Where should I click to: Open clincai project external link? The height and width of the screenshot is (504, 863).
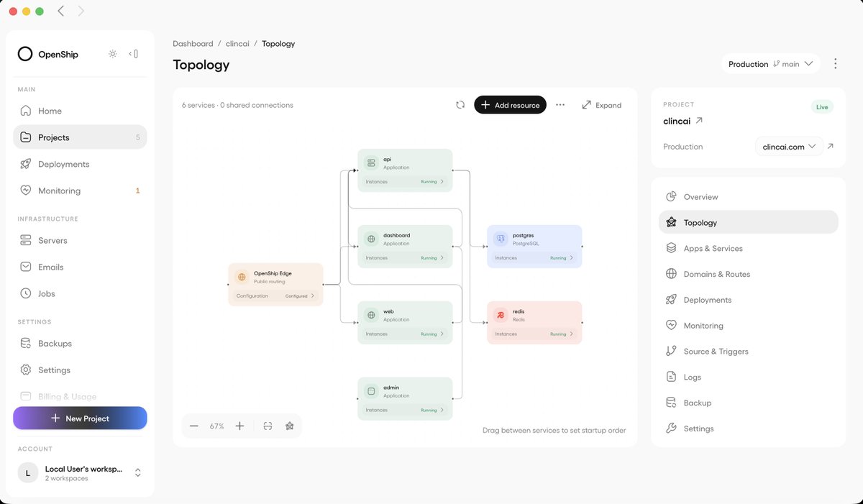tap(699, 121)
